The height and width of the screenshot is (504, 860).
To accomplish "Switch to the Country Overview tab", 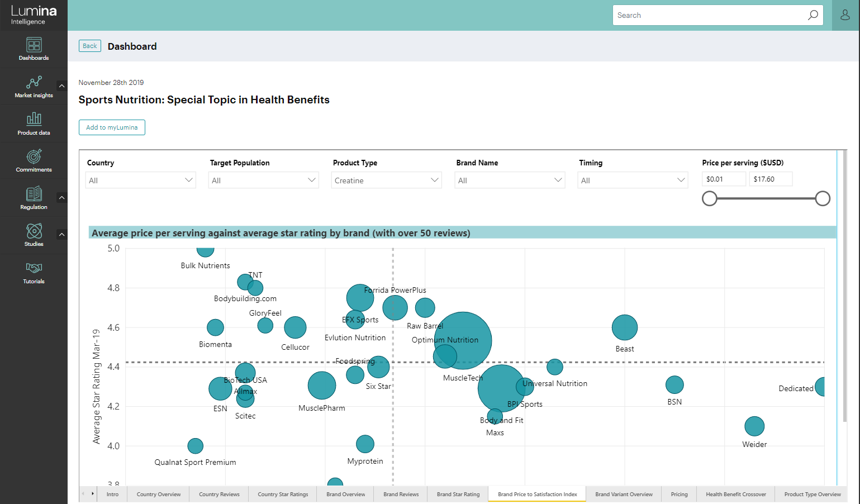I will tap(159, 494).
